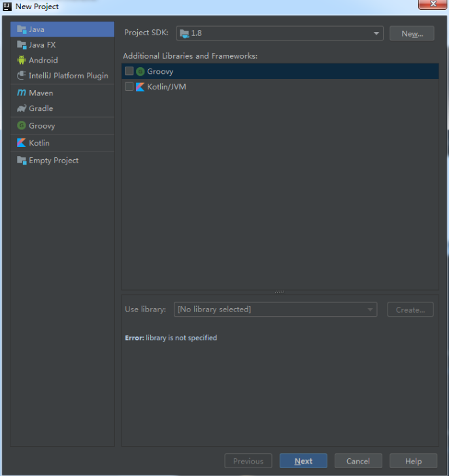Select the Empty Project label
The height and width of the screenshot is (476, 449).
click(x=54, y=160)
